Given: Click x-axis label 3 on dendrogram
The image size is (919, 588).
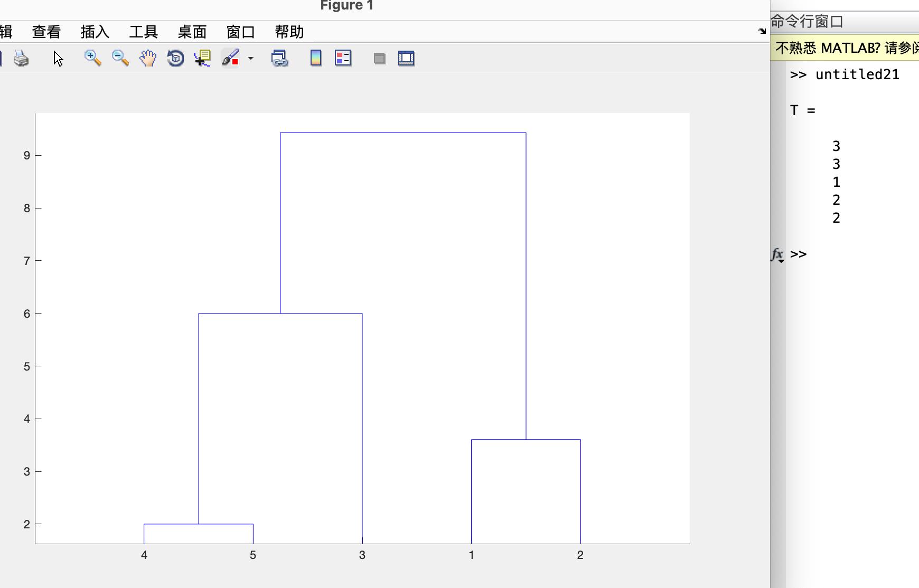Looking at the screenshot, I should click(362, 555).
